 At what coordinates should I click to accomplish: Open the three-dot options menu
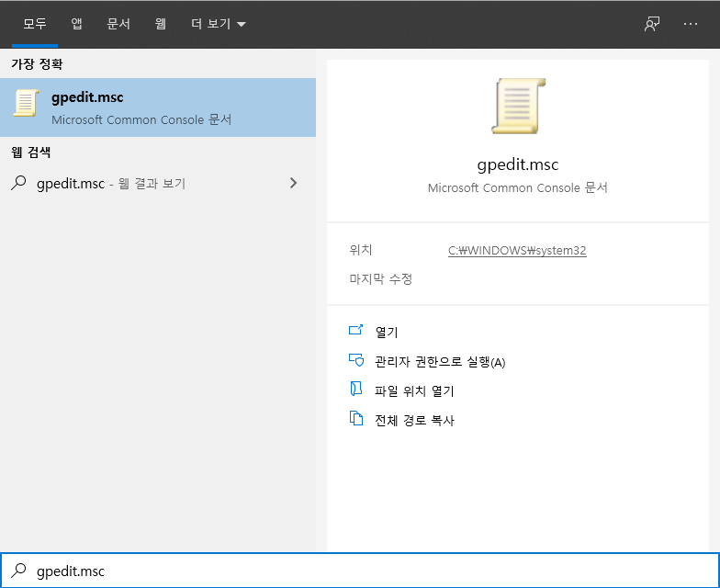click(x=691, y=24)
